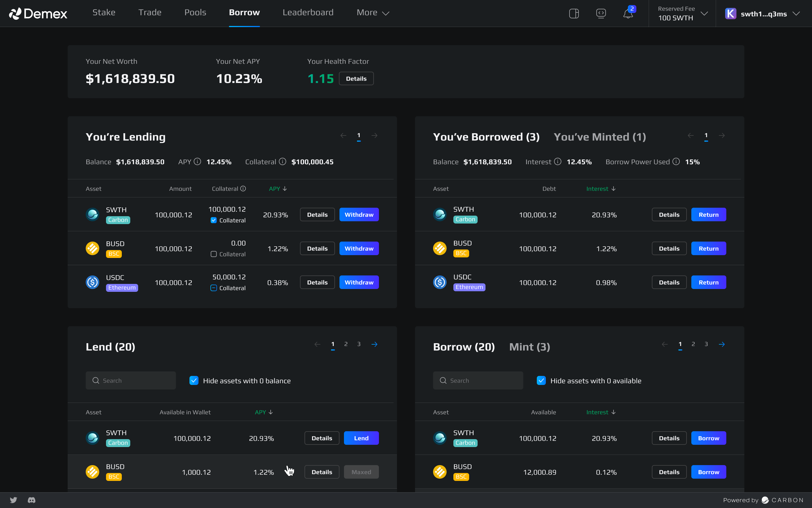This screenshot has height=508, width=812.
Task: Open the Leaderboard page
Action: coord(308,12)
